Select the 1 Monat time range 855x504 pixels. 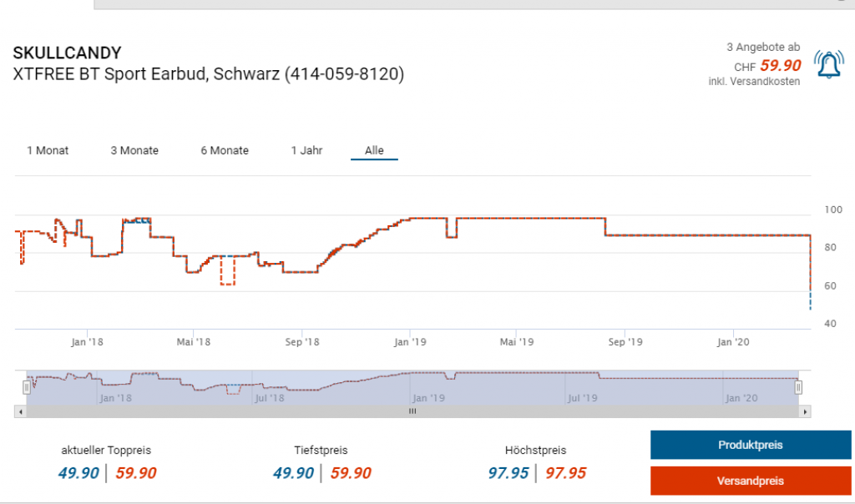pyautogui.click(x=48, y=151)
